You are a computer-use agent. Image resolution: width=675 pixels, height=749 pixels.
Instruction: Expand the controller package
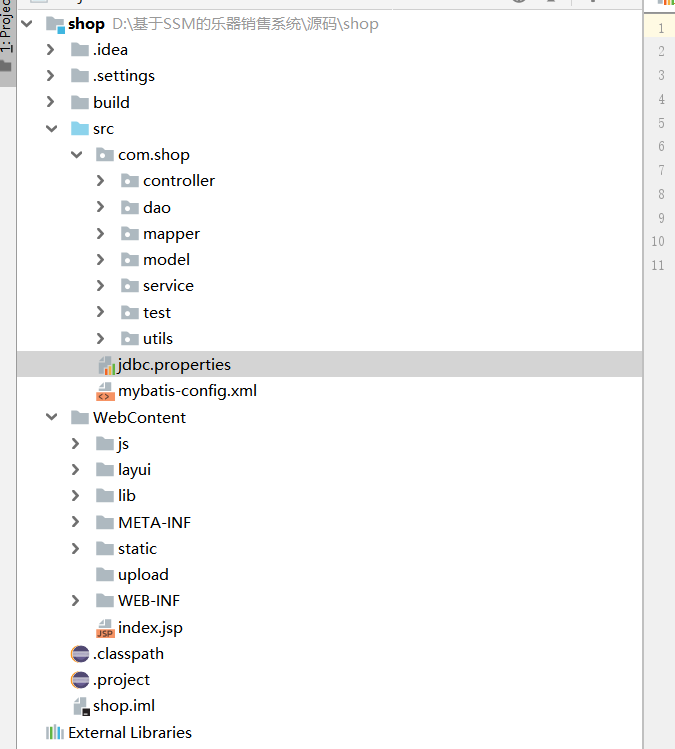(100, 181)
